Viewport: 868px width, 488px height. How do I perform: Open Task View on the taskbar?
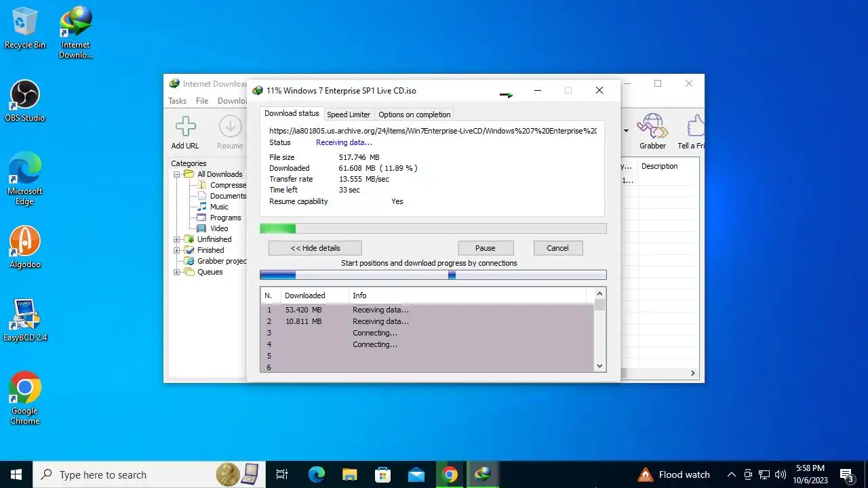[x=282, y=474]
